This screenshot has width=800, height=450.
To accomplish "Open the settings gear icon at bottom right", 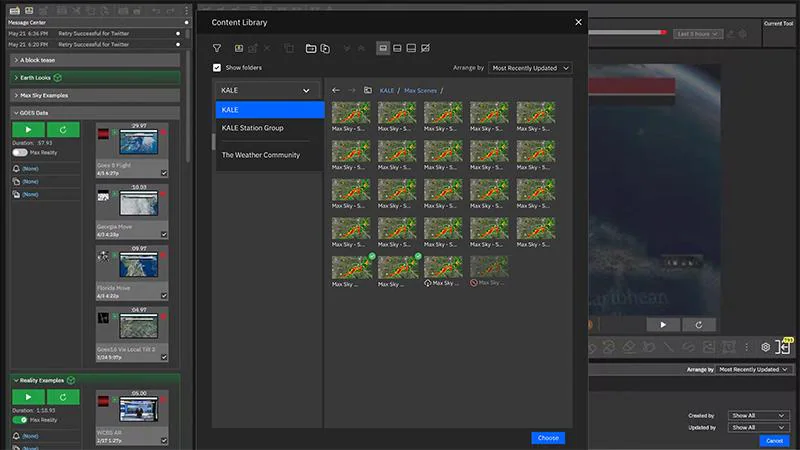I will click(765, 347).
